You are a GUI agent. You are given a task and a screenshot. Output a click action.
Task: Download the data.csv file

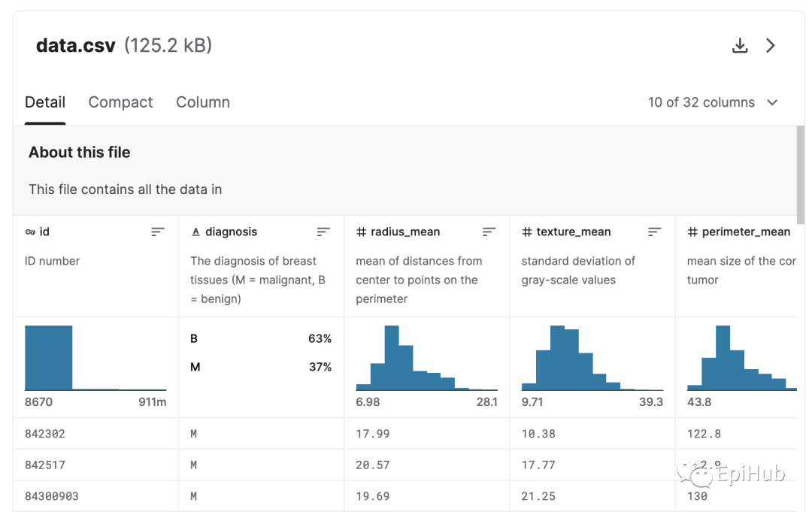coord(740,46)
